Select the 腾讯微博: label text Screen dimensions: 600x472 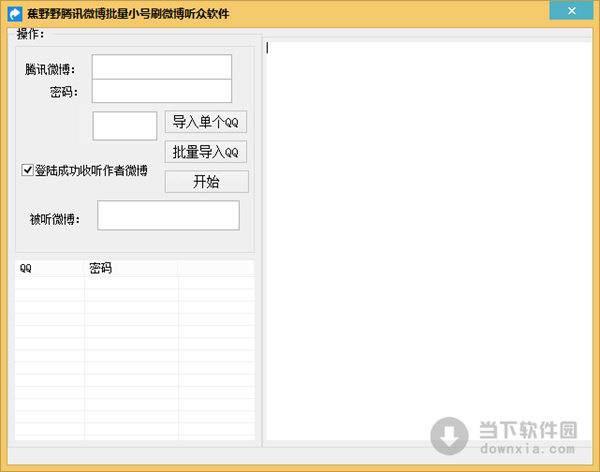coord(50,69)
